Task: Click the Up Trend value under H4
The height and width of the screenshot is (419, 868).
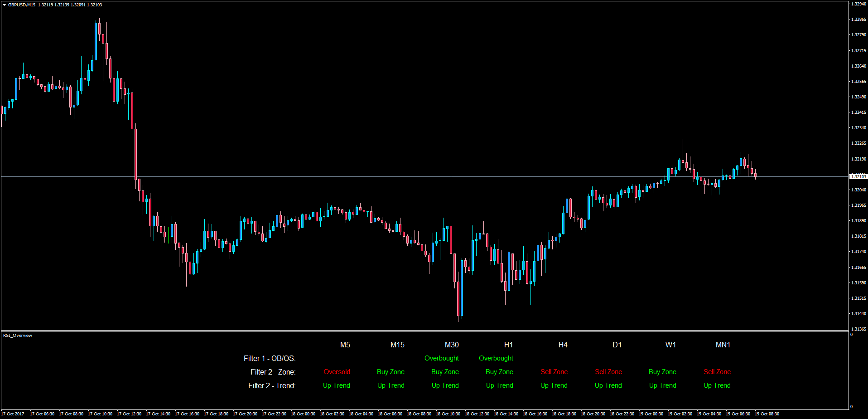Action: tap(554, 385)
